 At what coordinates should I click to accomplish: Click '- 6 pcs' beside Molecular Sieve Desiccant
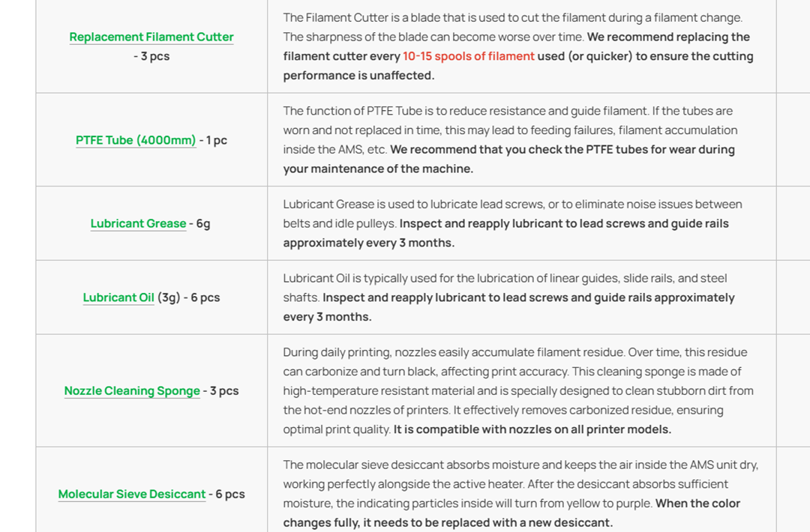point(226,495)
